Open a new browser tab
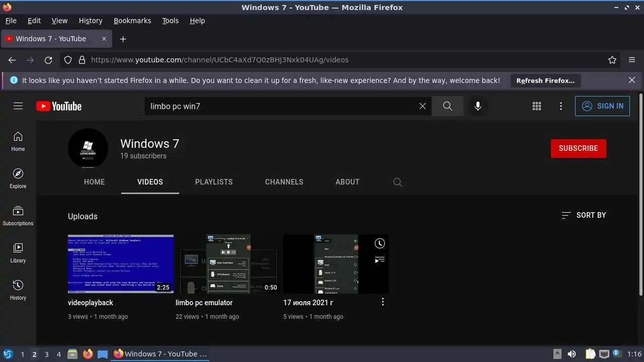 123,39
